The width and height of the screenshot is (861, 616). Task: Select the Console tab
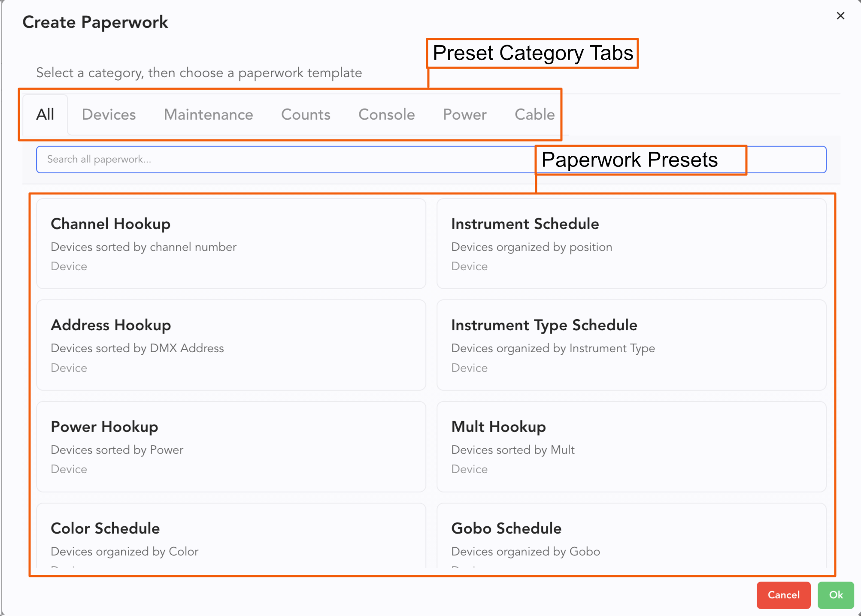click(x=386, y=115)
